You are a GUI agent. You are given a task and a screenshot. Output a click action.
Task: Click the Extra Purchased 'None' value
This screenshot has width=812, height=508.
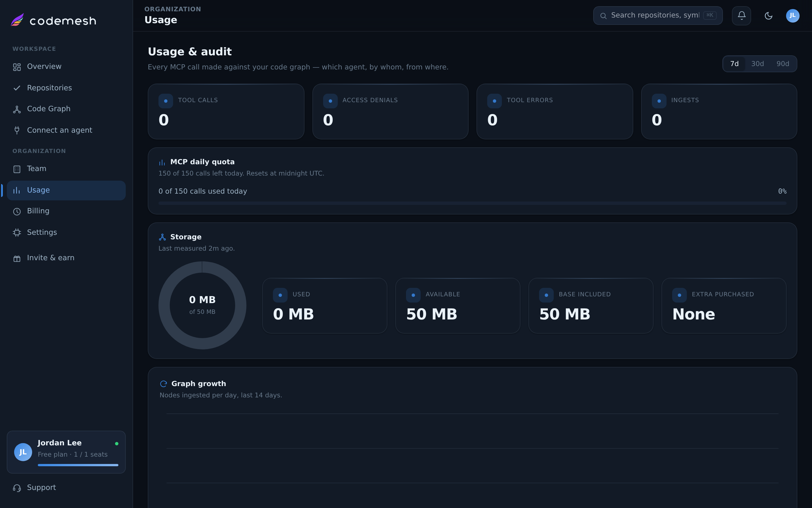point(694,314)
